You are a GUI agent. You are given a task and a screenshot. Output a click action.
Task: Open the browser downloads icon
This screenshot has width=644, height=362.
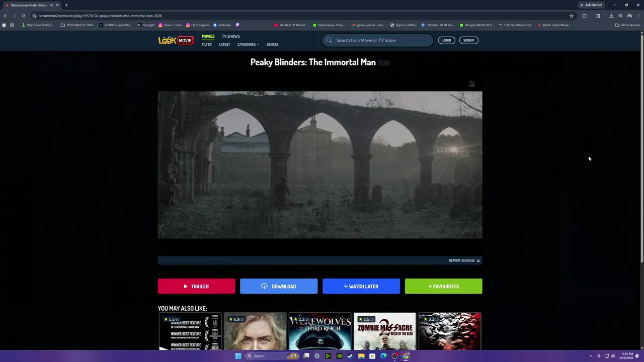click(611, 16)
